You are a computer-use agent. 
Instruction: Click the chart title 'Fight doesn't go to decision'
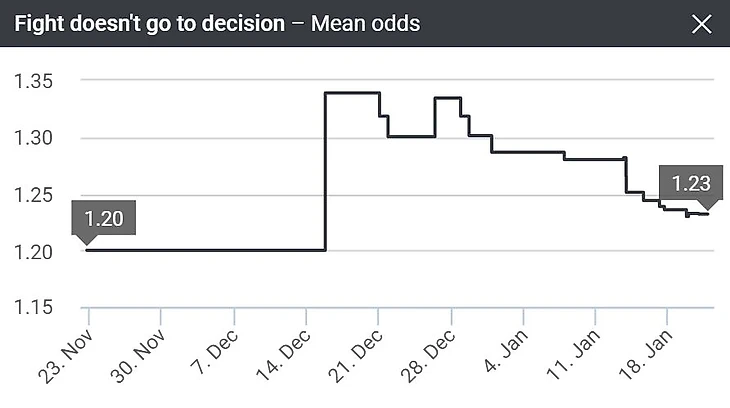(x=149, y=24)
